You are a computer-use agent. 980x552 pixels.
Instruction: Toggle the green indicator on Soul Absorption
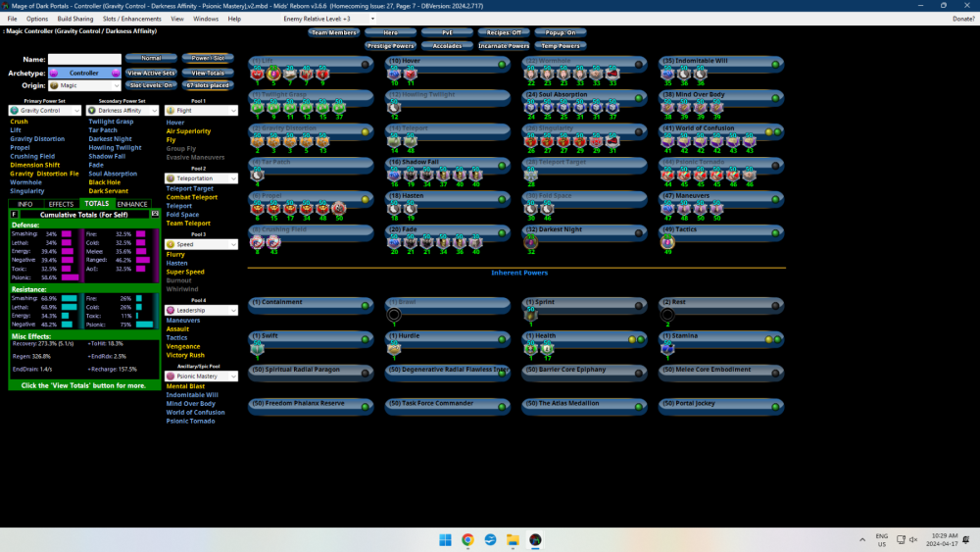click(x=639, y=95)
